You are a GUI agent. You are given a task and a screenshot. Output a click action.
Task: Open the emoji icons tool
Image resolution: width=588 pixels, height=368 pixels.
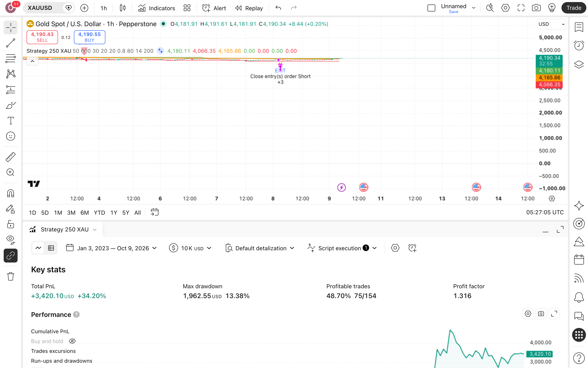pyautogui.click(x=10, y=136)
